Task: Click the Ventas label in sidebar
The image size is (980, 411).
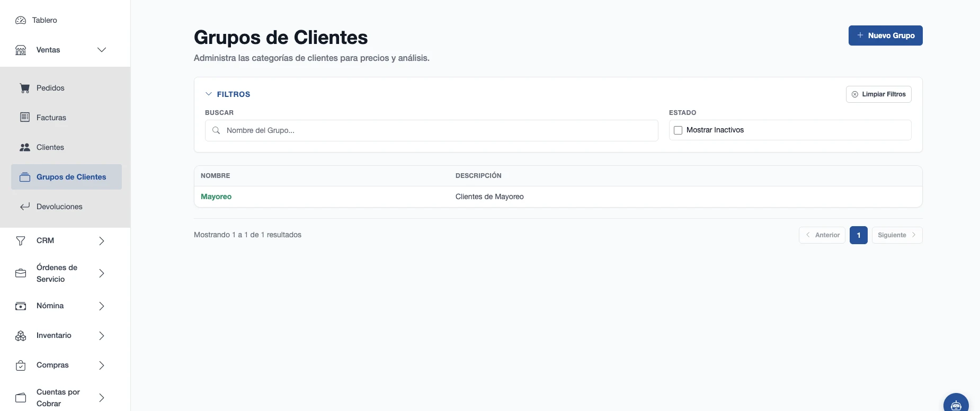Action: point(48,50)
